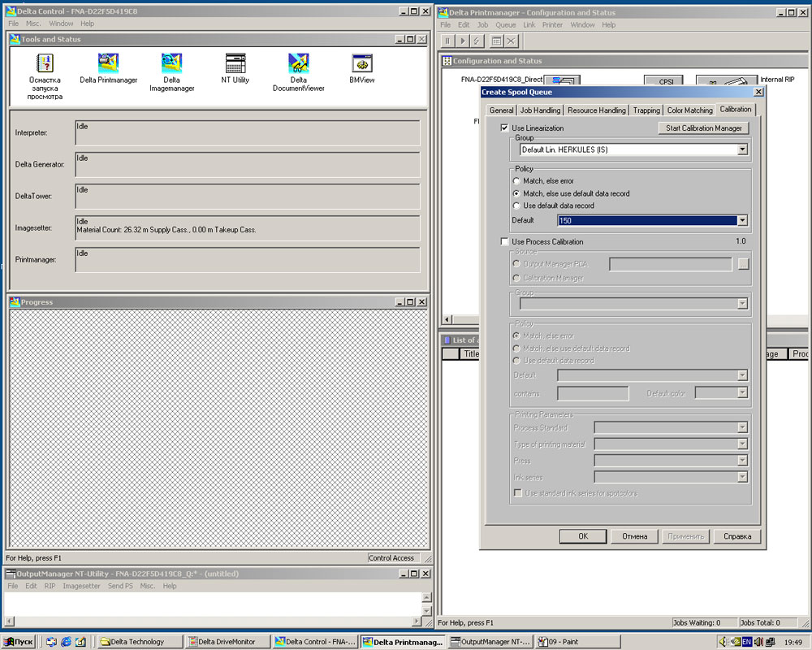
Task: Select the 'Match, else error' radio option
Action: coord(516,181)
